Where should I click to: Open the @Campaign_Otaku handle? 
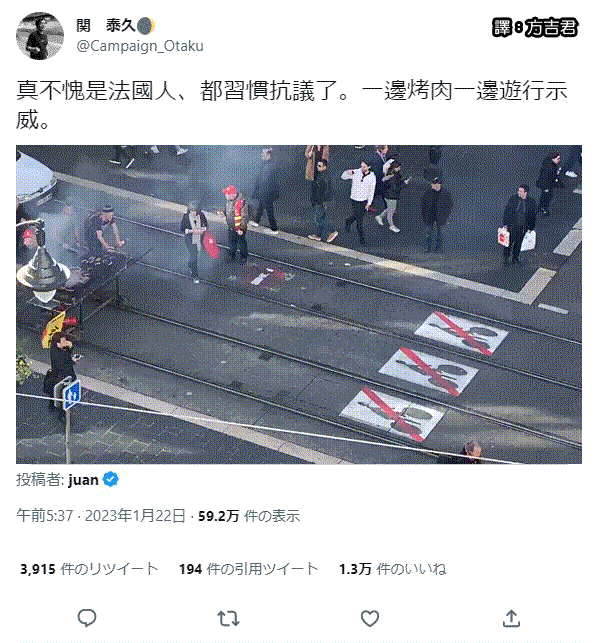point(140,46)
